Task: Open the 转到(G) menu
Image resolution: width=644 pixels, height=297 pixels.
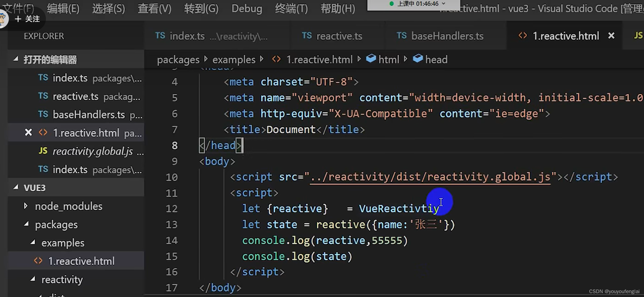Action: pyautogui.click(x=201, y=9)
